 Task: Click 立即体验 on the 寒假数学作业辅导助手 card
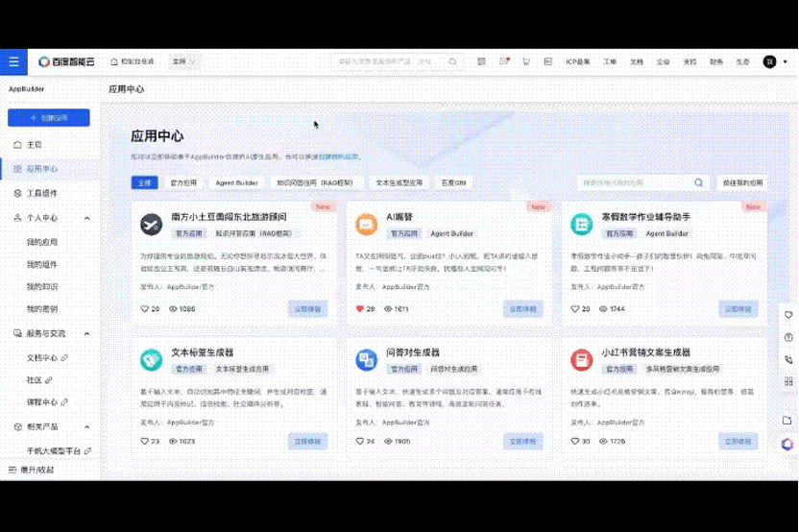coord(738,309)
